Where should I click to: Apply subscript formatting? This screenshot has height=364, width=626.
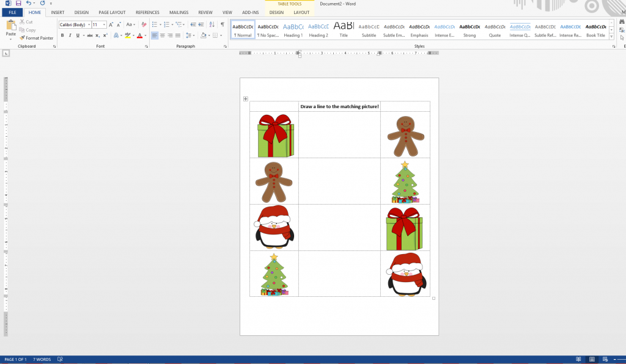point(97,35)
